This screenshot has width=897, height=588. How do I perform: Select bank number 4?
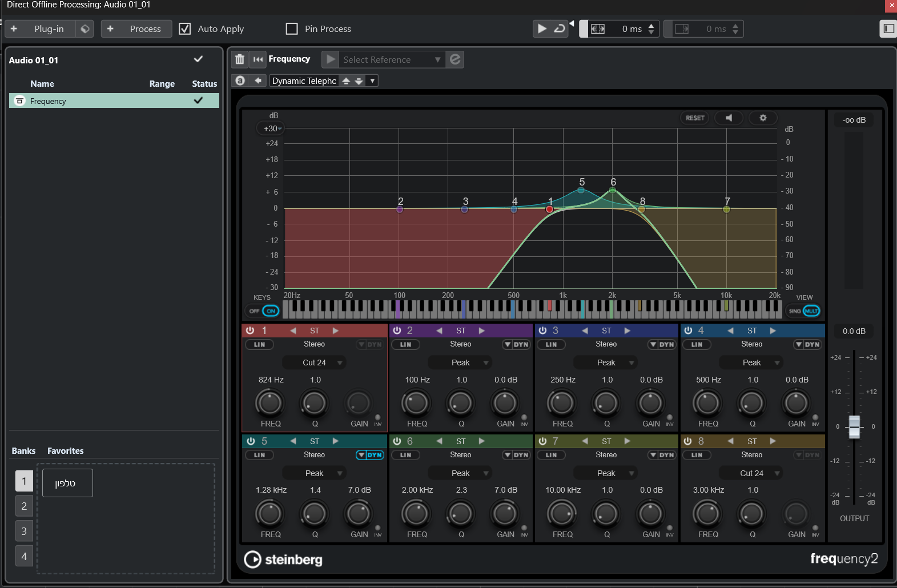pos(24,556)
